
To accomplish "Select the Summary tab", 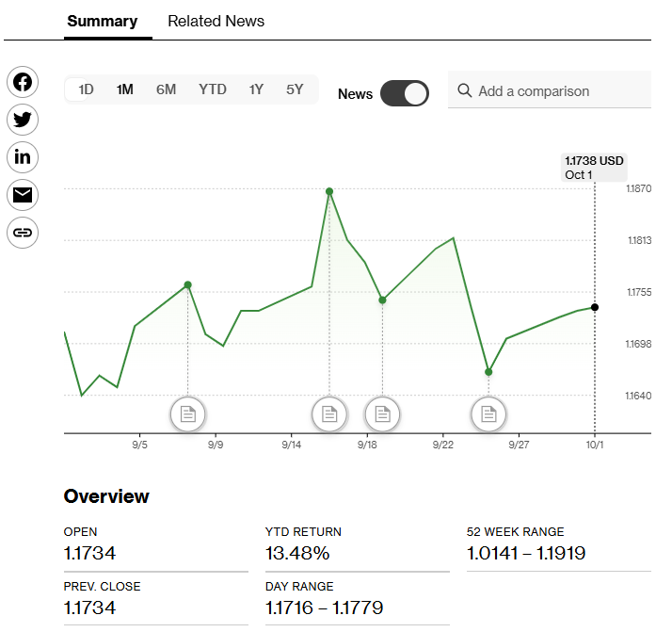I will coord(102,21).
